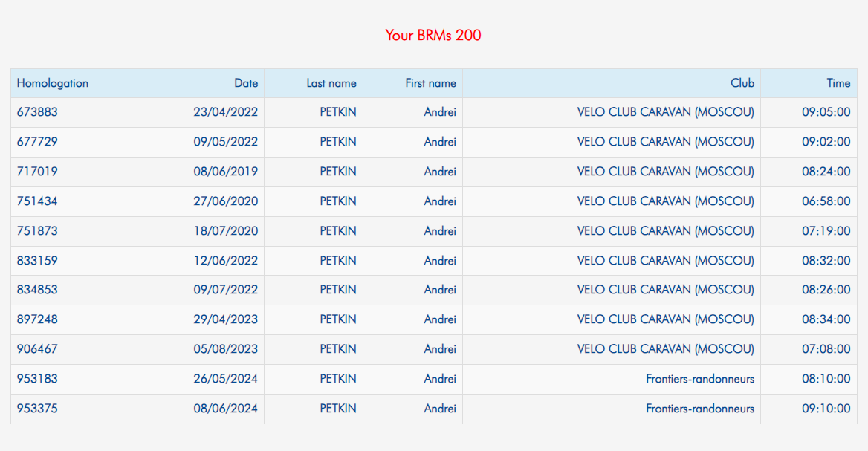Click the Club column header
868x451 pixels.
(x=742, y=83)
